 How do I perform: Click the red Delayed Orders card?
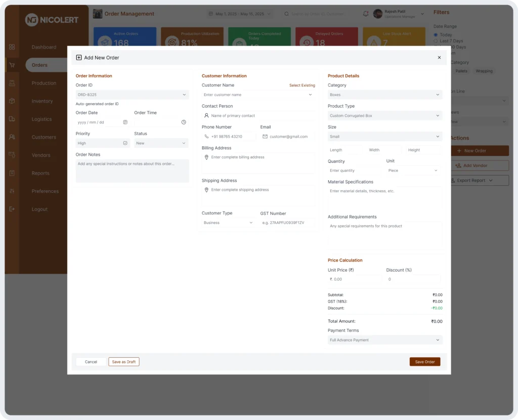click(326, 37)
